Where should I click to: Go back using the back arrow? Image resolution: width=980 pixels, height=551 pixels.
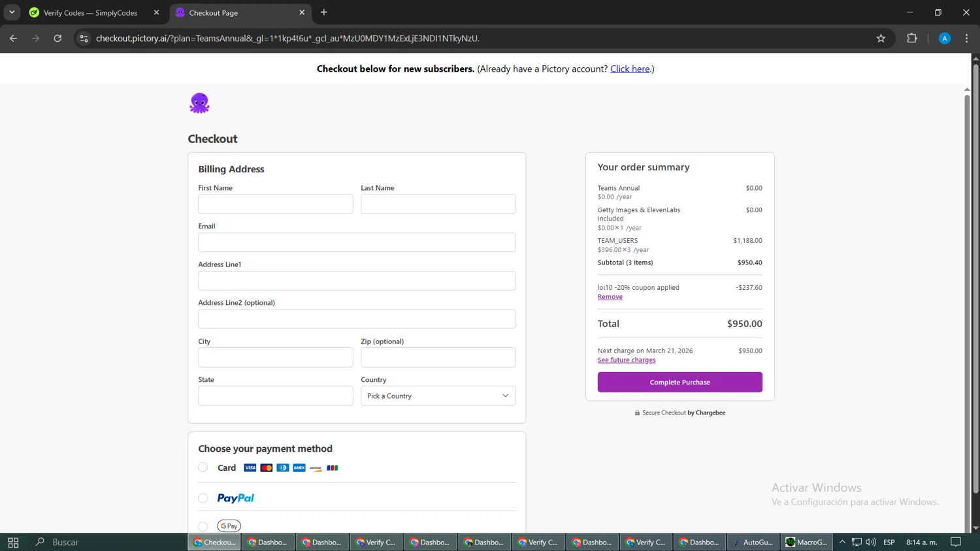(x=13, y=39)
